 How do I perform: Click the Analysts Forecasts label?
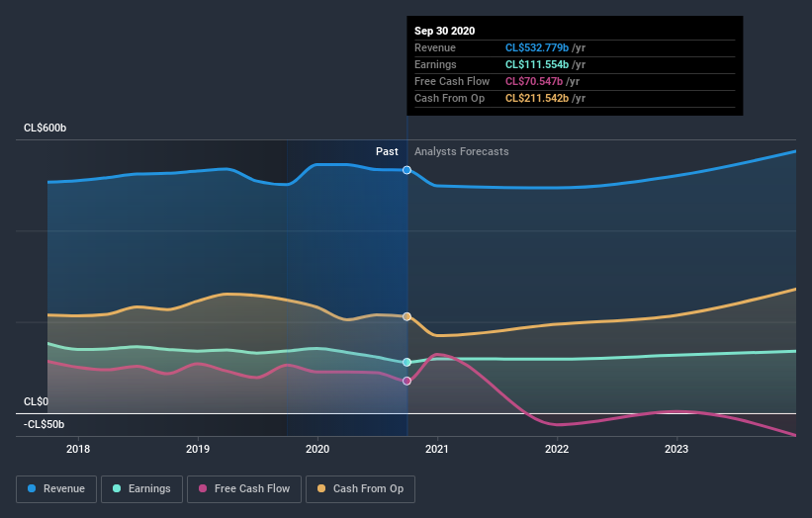tap(462, 151)
